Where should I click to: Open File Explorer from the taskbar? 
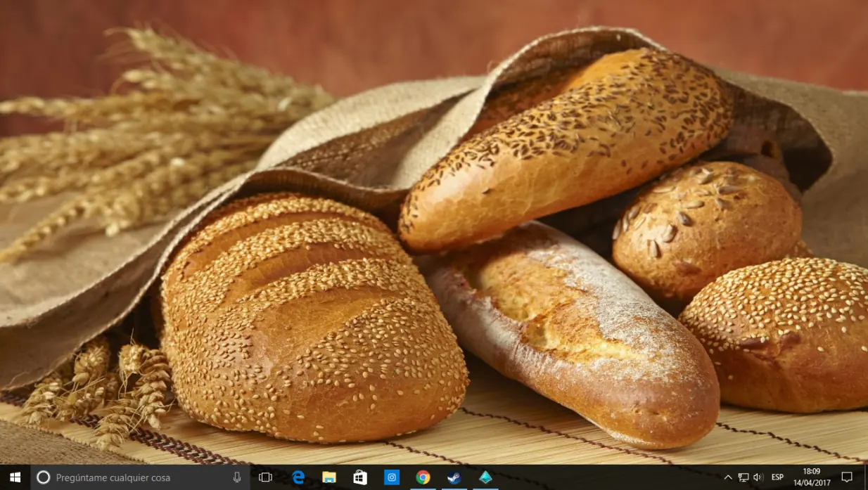coord(329,477)
